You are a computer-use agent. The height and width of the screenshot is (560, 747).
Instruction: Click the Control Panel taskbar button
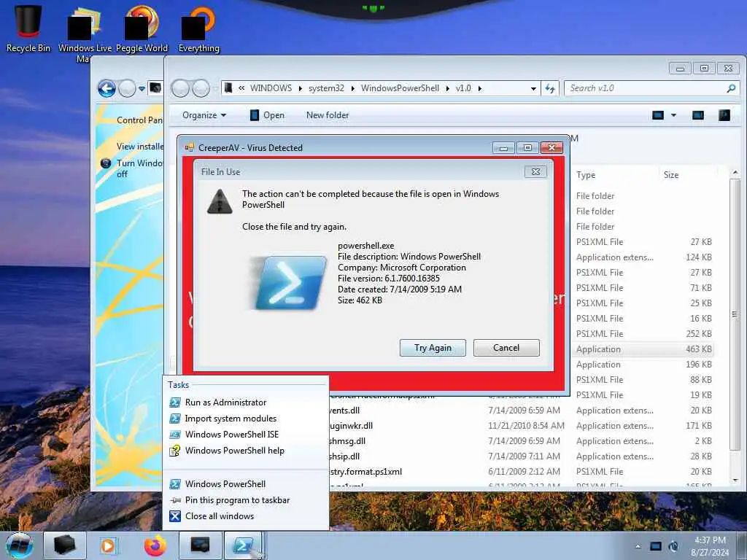(200, 545)
